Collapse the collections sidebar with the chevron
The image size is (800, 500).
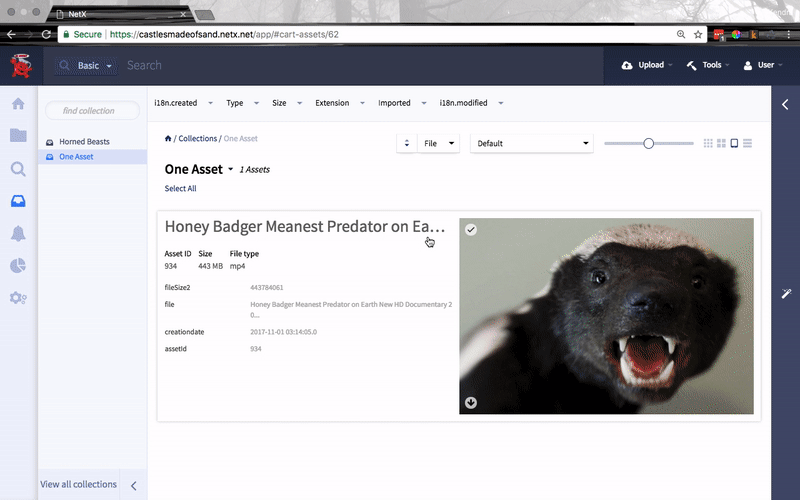pos(134,485)
